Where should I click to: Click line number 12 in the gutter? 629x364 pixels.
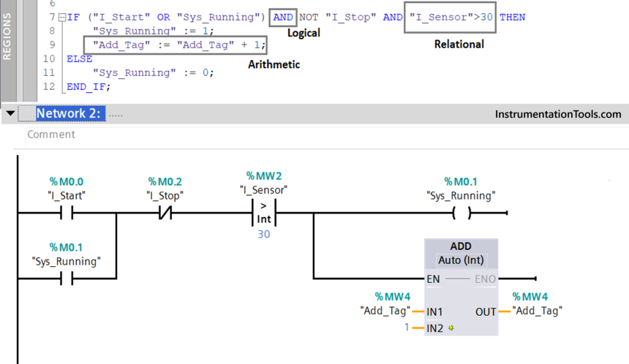[49, 86]
